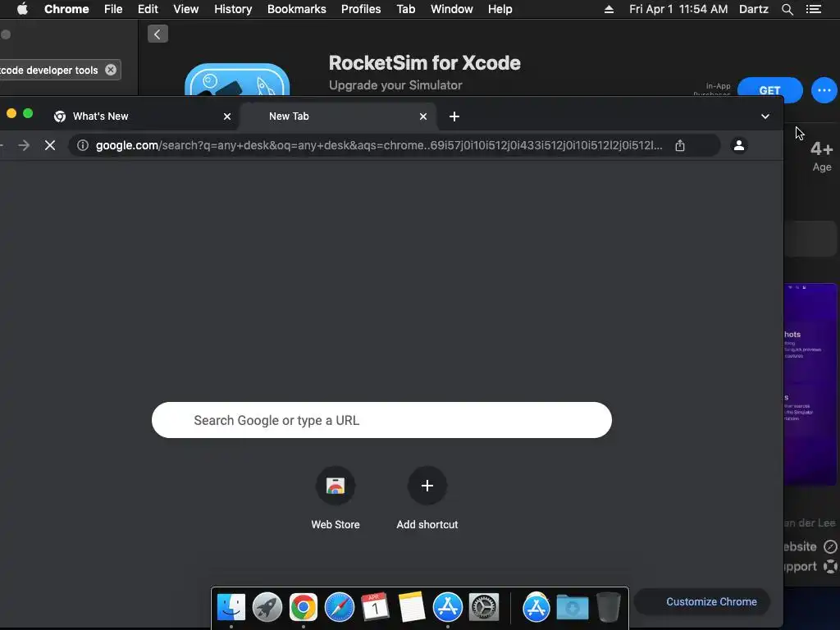
Task: Minimize the Chrome window with yellow button
Action: click(x=11, y=113)
